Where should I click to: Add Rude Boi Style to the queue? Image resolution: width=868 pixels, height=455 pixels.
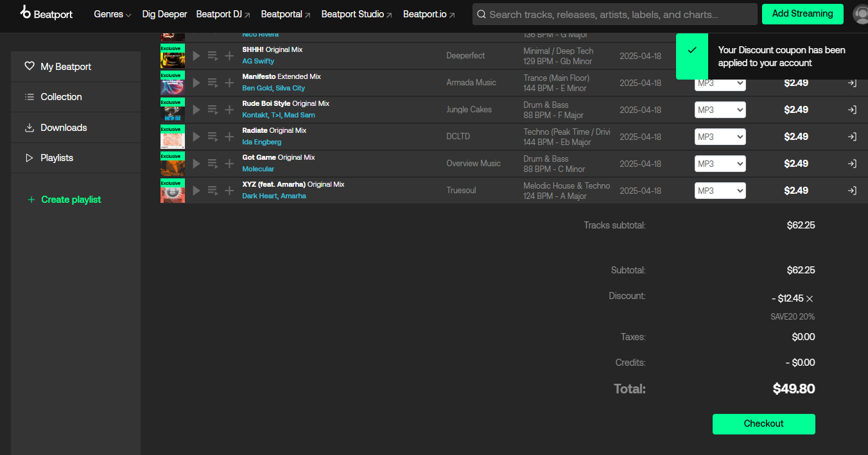[x=213, y=109]
